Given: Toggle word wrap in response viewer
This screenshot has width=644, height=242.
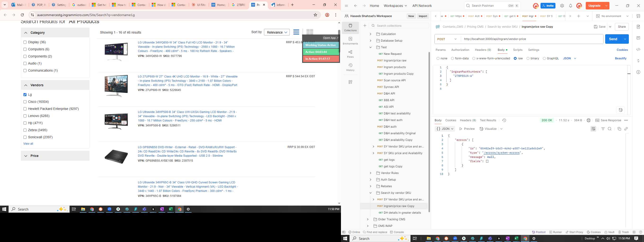Looking at the screenshot, I should [x=593, y=129].
